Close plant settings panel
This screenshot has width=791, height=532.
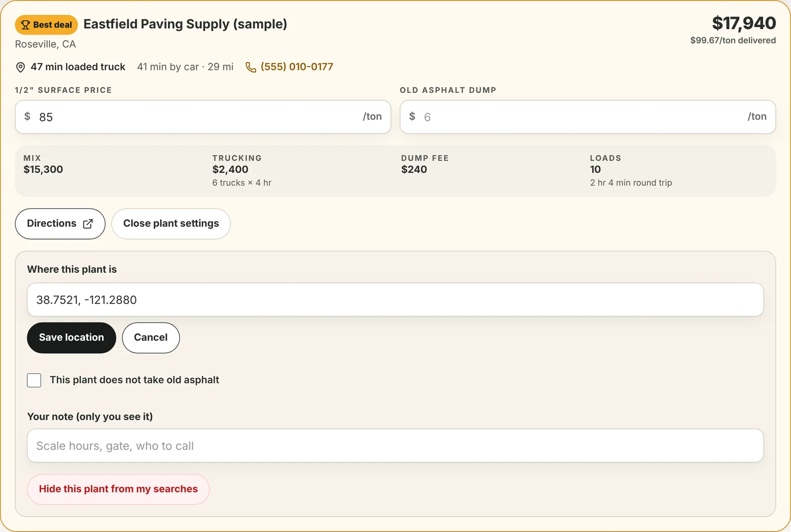[171, 224]
